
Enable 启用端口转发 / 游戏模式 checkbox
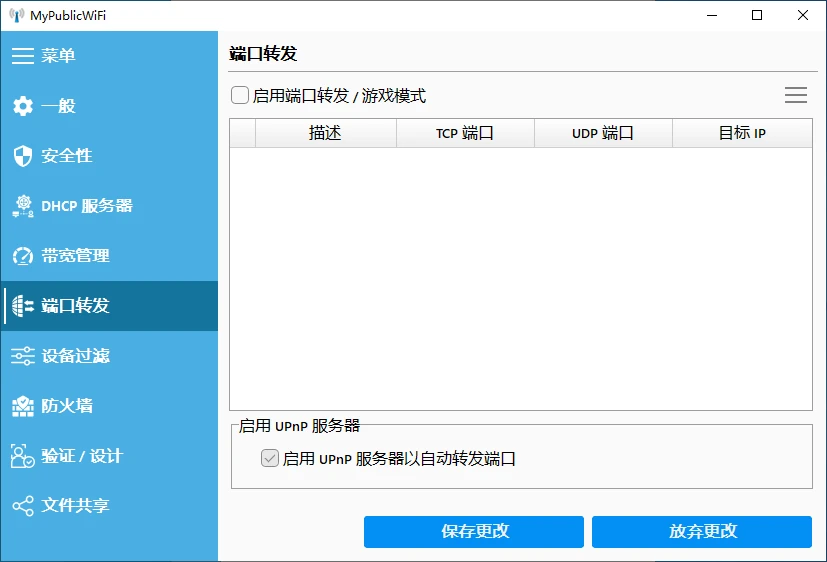[x=240, y=96]
